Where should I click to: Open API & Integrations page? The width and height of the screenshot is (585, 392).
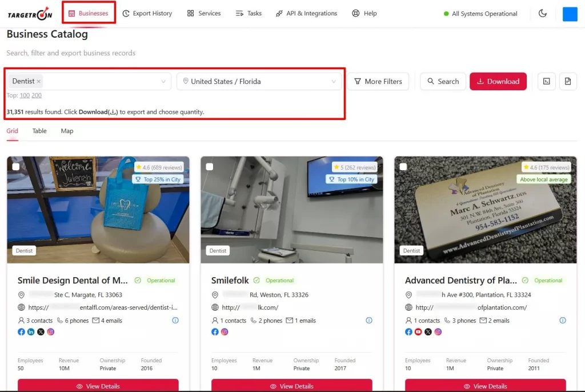pyautogui.click(x=306, y=14)
